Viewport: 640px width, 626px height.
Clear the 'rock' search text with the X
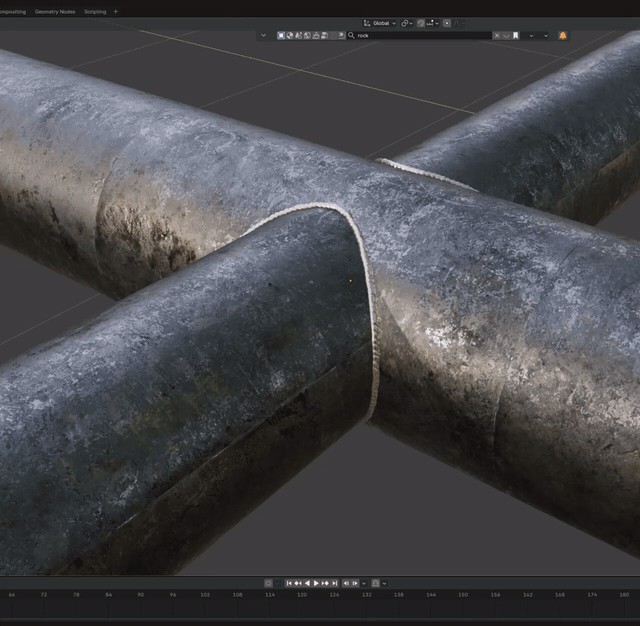tap(497, 36)
